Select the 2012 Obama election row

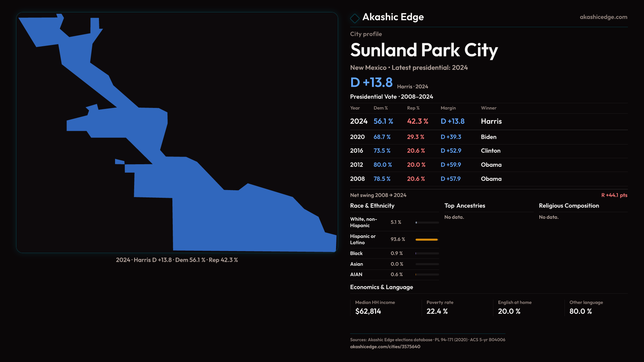pos(488,165)
